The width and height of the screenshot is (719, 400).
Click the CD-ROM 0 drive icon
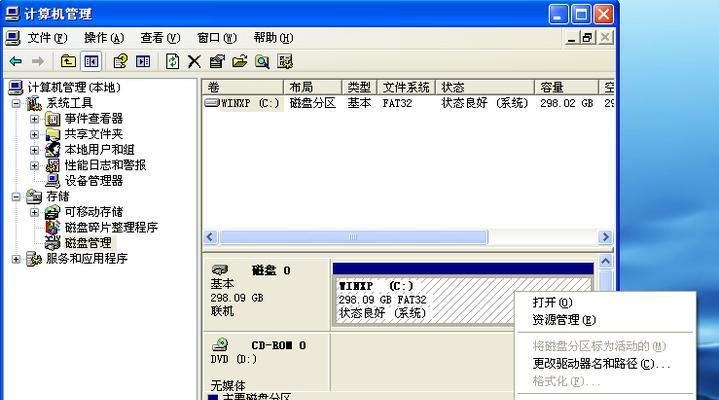pos(220,344)
